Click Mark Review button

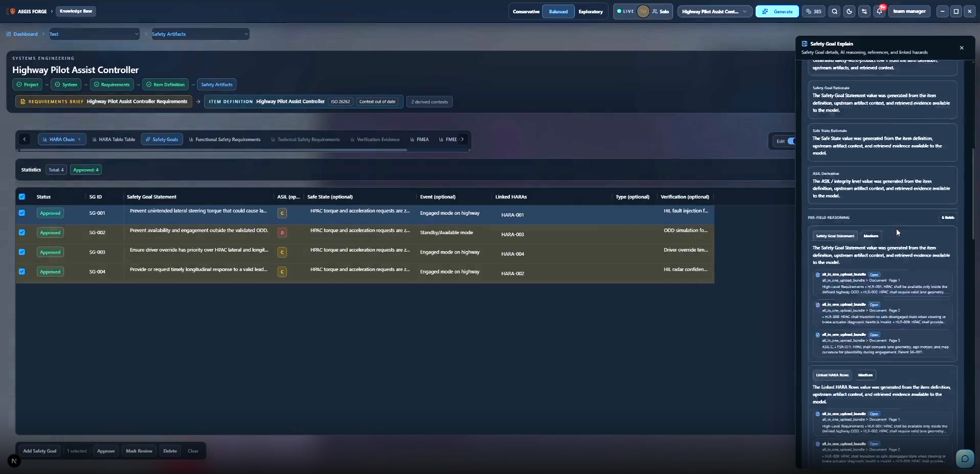[139, 451]
